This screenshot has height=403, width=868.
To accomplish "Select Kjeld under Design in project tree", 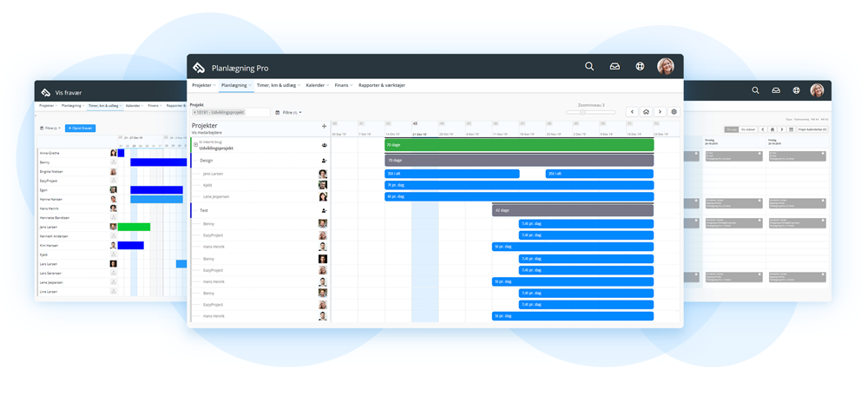I will coord(207,186).
